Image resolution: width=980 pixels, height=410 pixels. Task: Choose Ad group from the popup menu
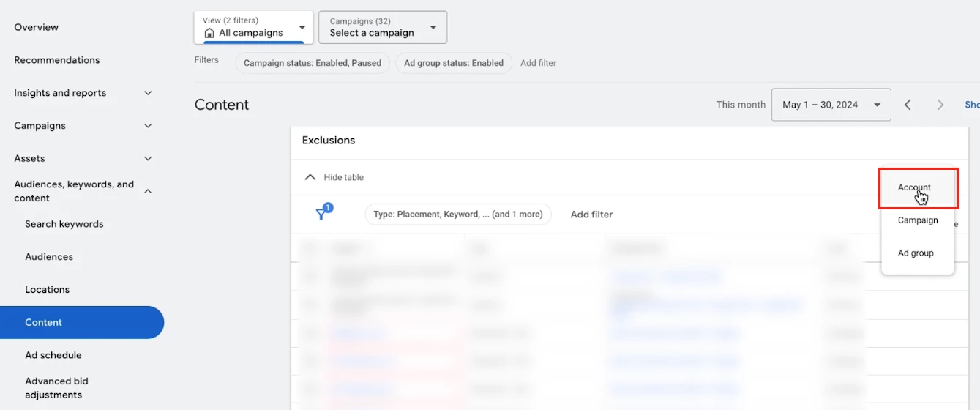tap(916, 253)
